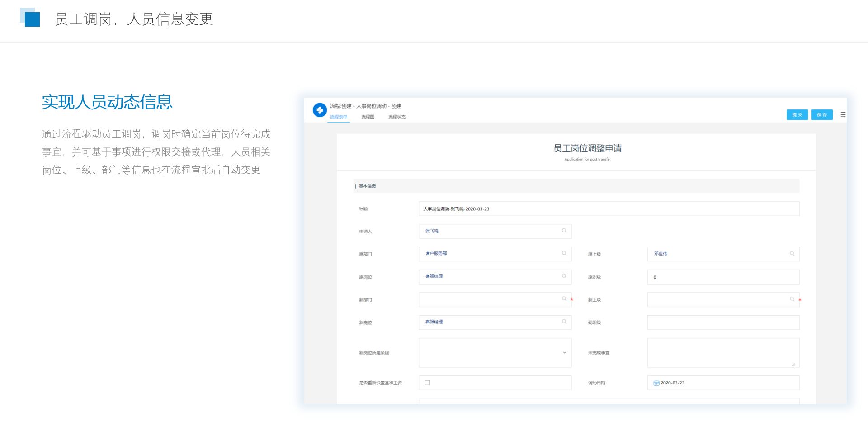868x427 pixels.
Task: Click search icon in 原部门 field
Action: [564, 254]
